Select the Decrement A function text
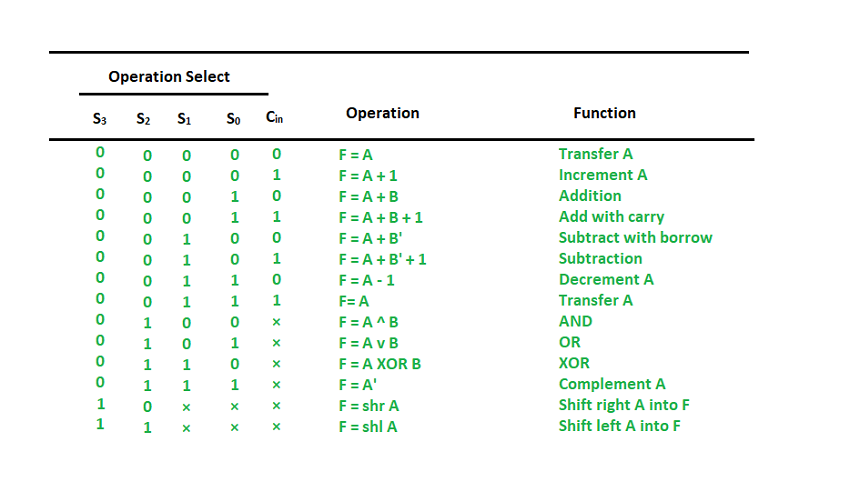The height and width of the screenshot is (482, 850). [x=606, y=279]
